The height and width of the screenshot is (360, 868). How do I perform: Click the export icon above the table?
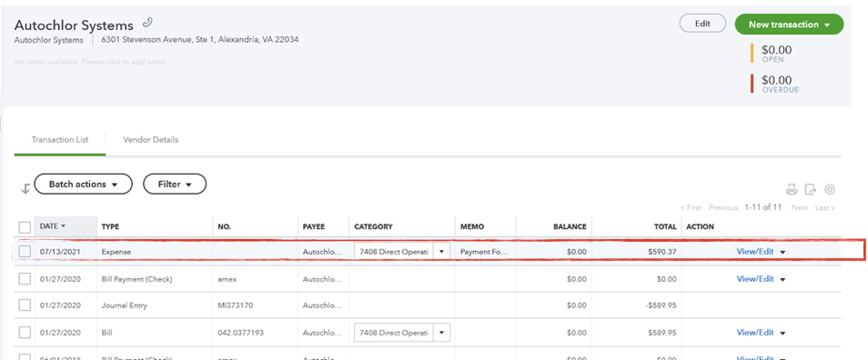pyautogui.click(x=811, y=190)
